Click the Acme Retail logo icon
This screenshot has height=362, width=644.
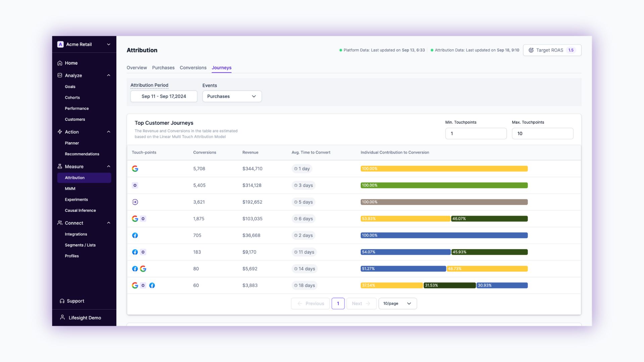click(x=60, y=44)
